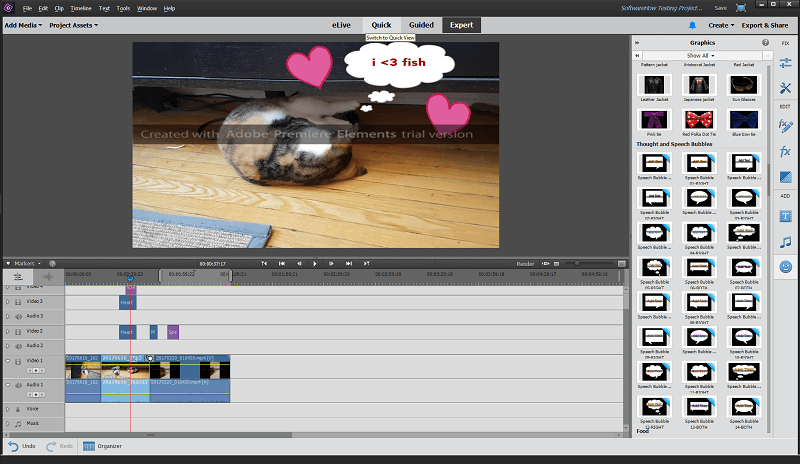Open the Graphics smiley face icon
This screenshot has height=464, width=800.
point(785,266)
